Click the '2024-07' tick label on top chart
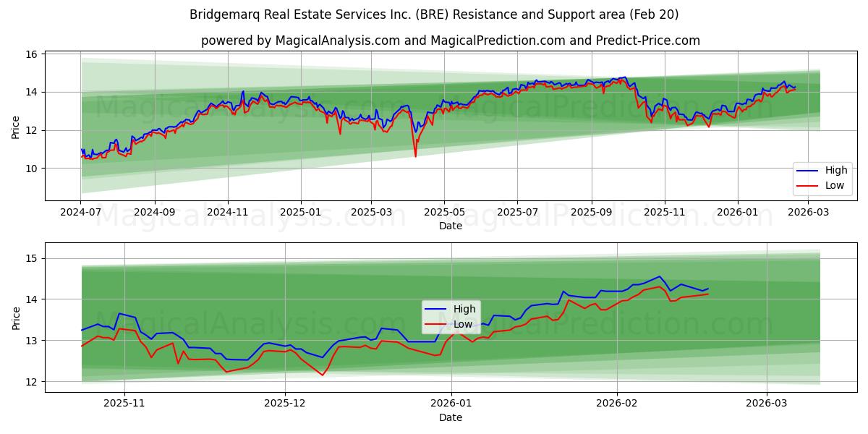Screen dimensions: 868x434 coord(81,213)
